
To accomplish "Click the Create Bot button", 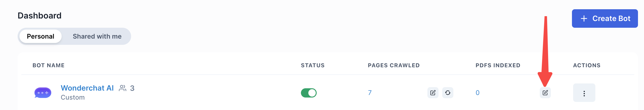I will 604,18.
